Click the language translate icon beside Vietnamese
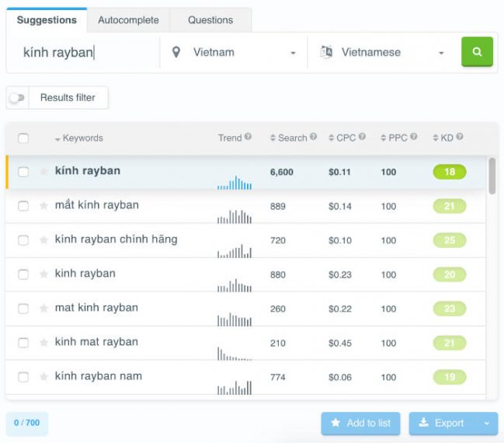 pyautogui.click(x=326, y=52)
